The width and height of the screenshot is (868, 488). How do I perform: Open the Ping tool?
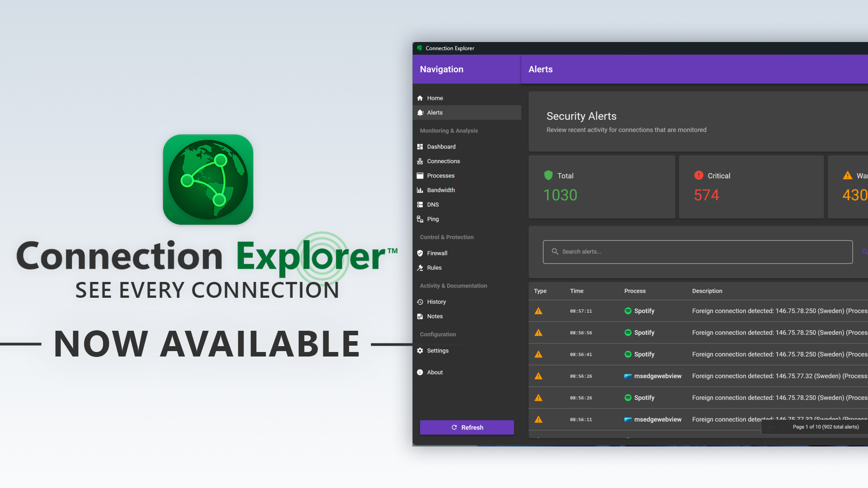[x=467, y=219]
